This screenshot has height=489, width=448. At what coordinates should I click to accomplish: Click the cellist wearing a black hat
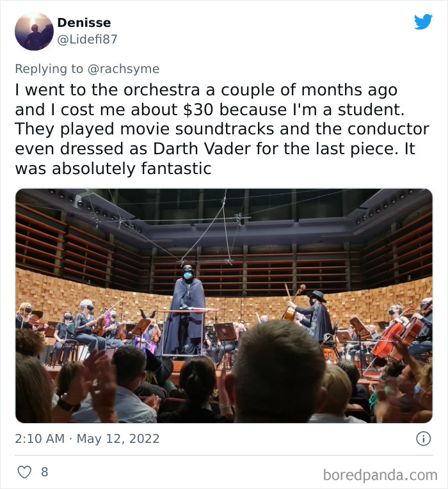click(x=312, y=315)
